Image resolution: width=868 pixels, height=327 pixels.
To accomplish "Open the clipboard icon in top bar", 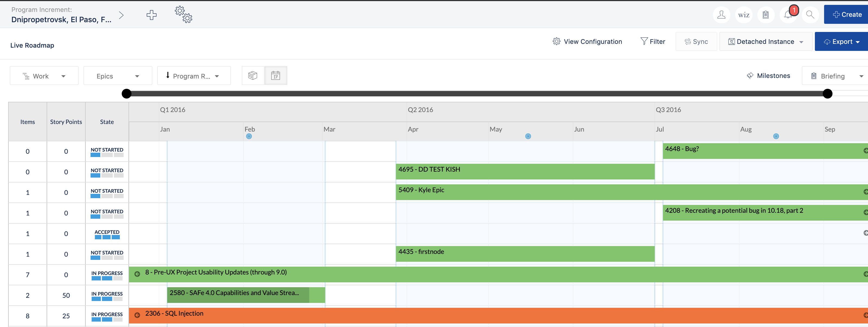I will [766, 15].
